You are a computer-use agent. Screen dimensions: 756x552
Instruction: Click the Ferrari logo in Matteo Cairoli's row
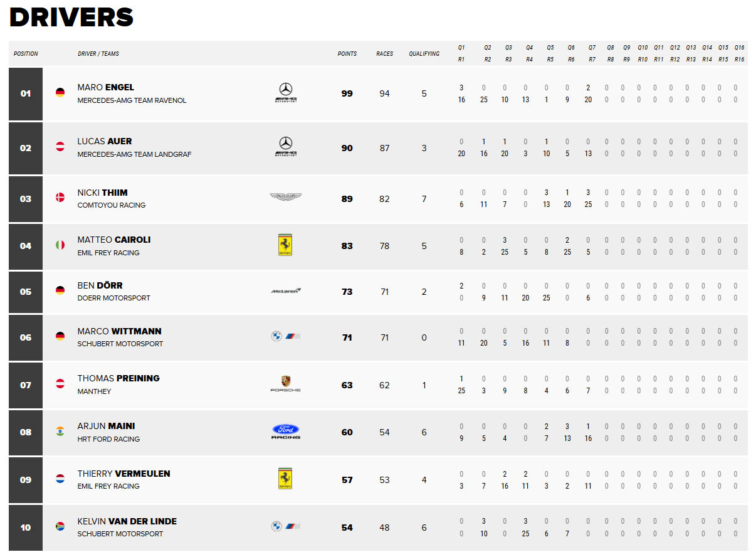285,245
